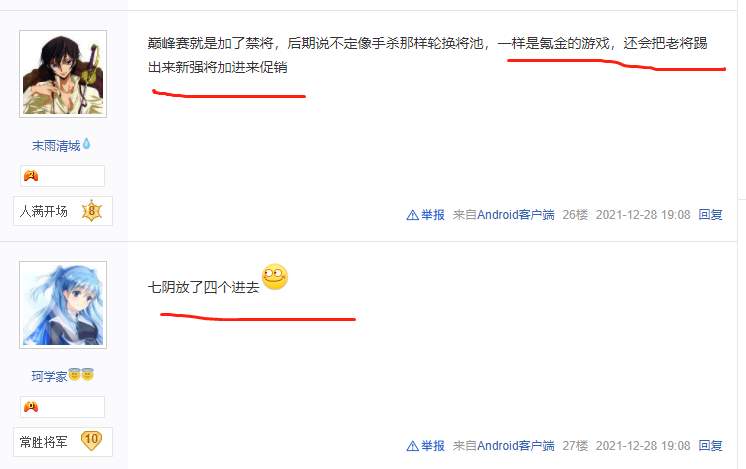Click the smiley badge icons beside 珂学家
Image resolution: width=746 pixels, height=469 pixels.
click(x=81, y=375)
